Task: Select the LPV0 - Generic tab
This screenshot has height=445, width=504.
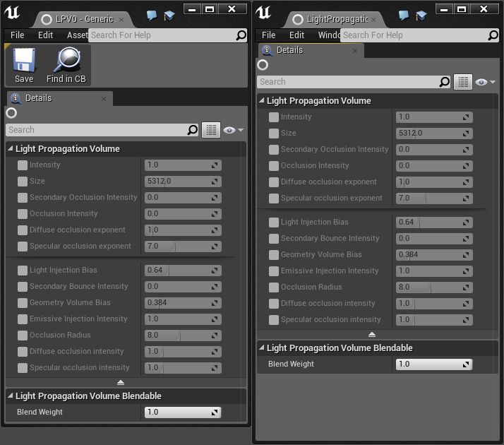Action: (x=84, y=19)
